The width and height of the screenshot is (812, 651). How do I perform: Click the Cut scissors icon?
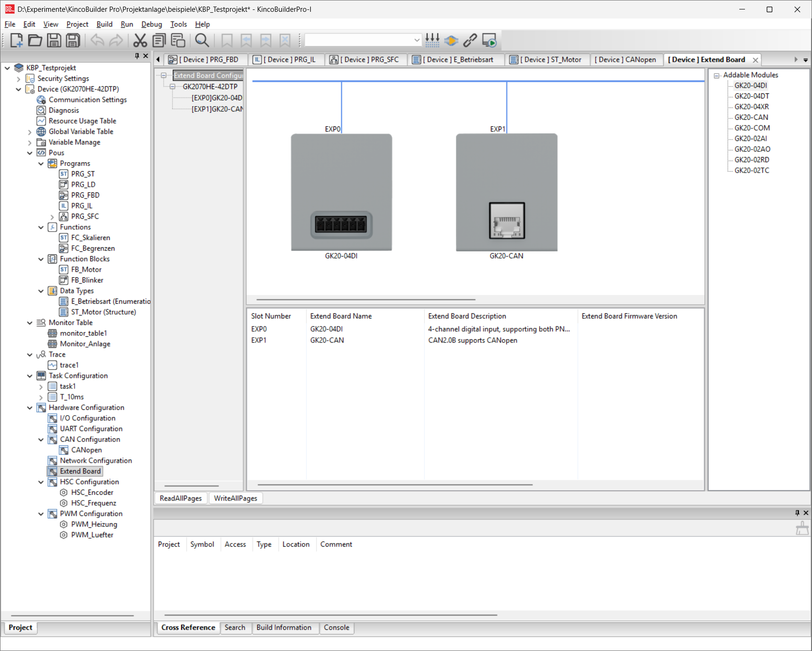pos(140,41)
